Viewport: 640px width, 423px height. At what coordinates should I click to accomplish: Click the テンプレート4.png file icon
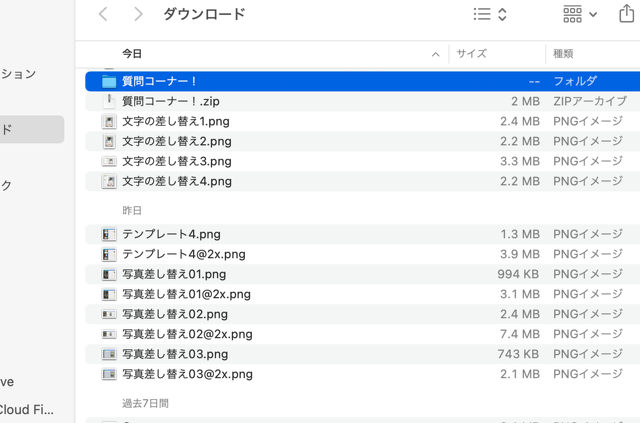[109, 234]
